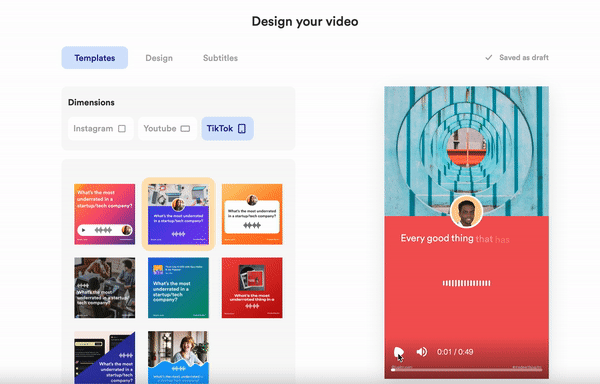Play the video preview
Image resolution: width=600 pixels, height=384 pixels.
tap(398, 352)
